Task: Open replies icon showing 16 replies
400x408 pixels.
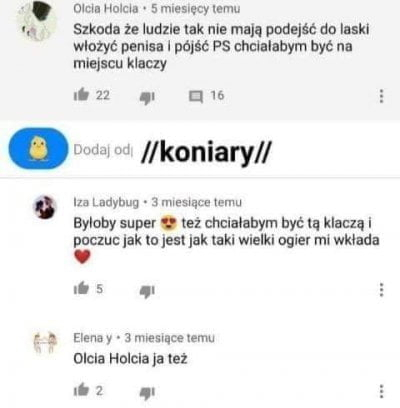Action: coord(196,97)
